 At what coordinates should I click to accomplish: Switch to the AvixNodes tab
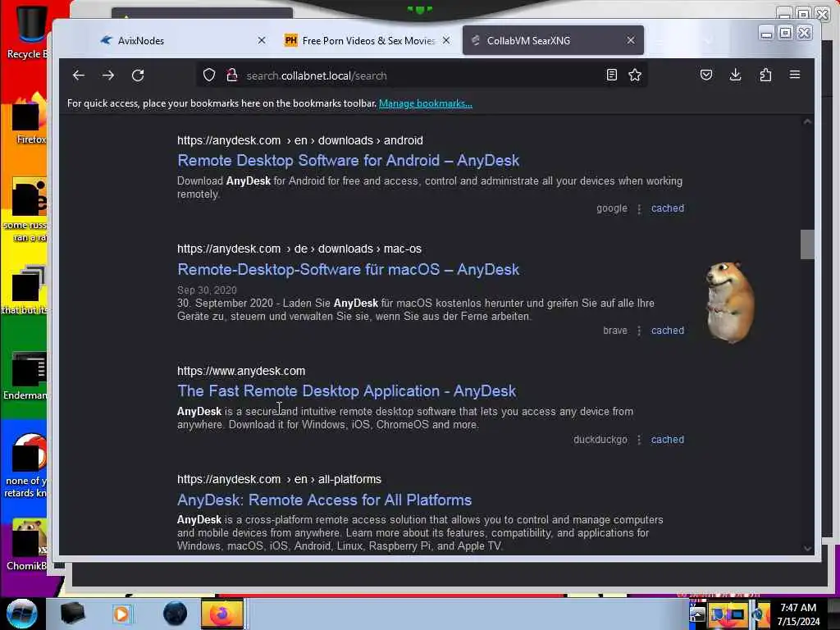(183, 40)
